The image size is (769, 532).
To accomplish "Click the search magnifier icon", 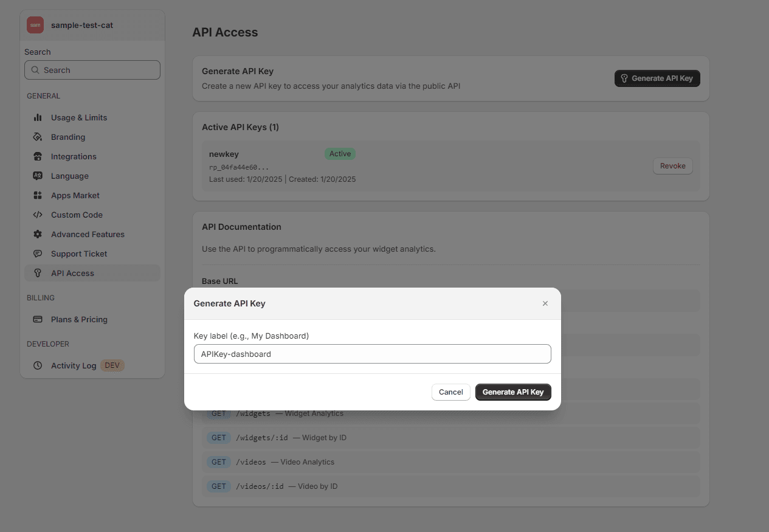I will (x=35, y=70).
